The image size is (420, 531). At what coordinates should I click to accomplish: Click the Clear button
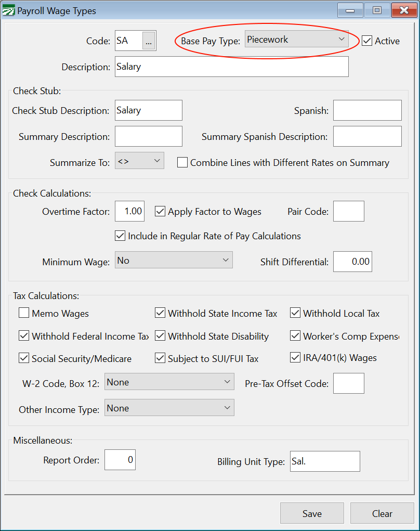click(x=382, y=513)
